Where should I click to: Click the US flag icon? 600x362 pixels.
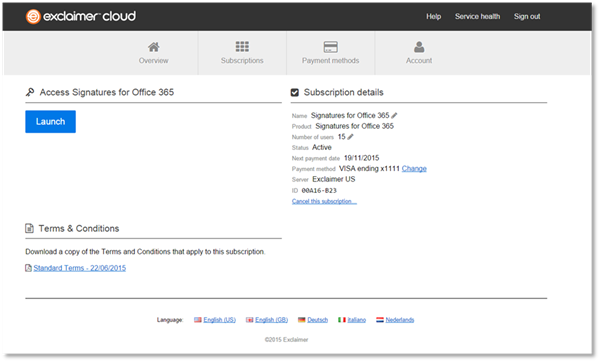pyautogui.click(x=197, y=320)
